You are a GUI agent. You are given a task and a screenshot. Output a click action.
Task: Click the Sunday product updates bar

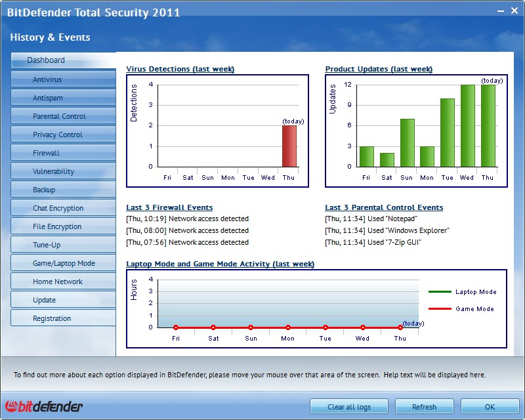407,142
